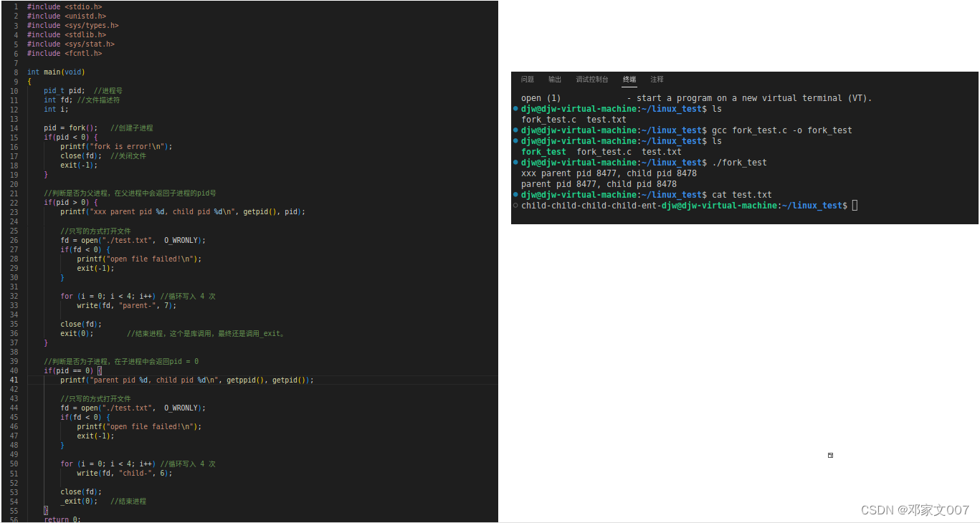Click the "pid = fork();" line

click(98, 128)
